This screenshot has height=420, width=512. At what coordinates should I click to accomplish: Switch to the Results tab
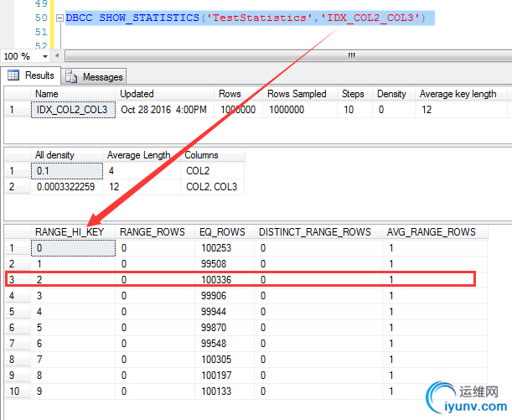pyautogui.click(x=31, y=75)
